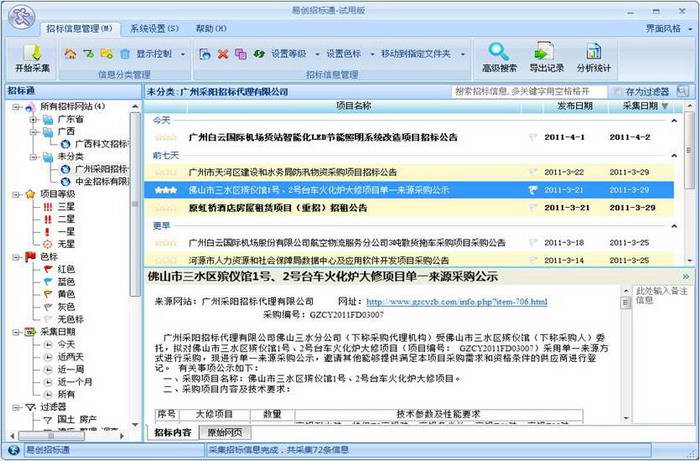
Task: Collapse the 更早 group in list
Action: [x=674, y=226]
